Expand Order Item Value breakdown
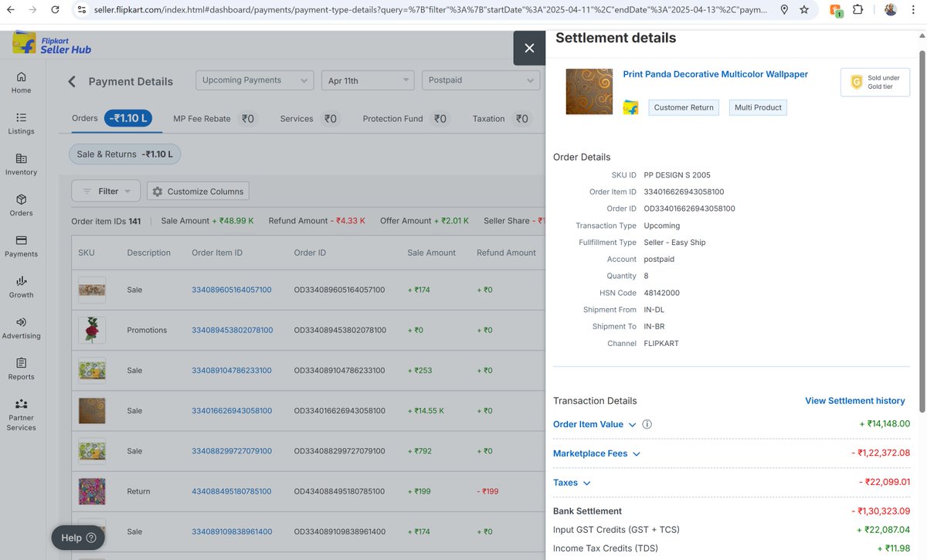The height and width of the screenshot is (560, 927). [595, 424]
